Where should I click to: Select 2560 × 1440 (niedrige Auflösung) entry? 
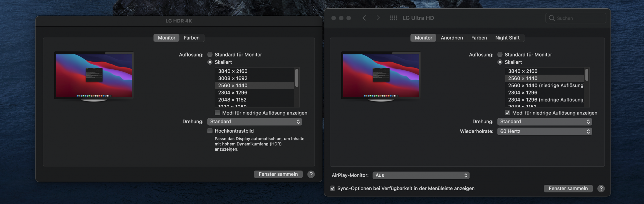(544, 85)
